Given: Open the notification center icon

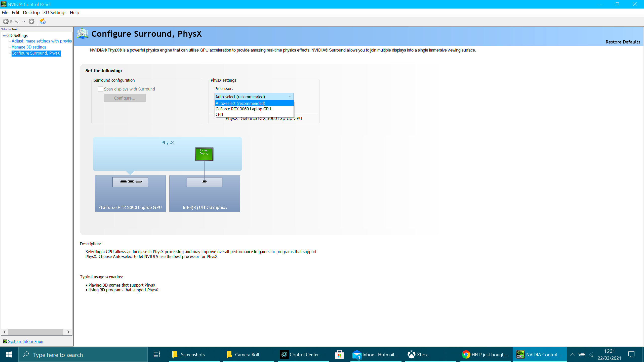Looking at the screenshot, I should tap(631, 354).
